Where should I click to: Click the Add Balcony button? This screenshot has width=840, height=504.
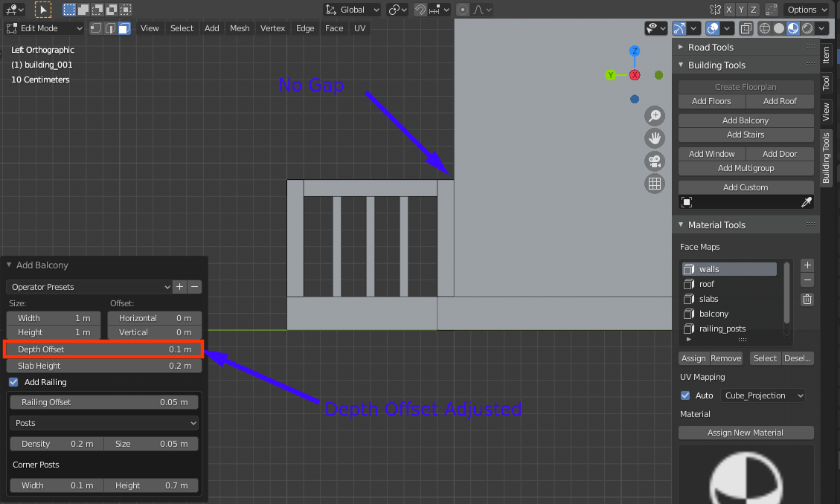[746, 120]
